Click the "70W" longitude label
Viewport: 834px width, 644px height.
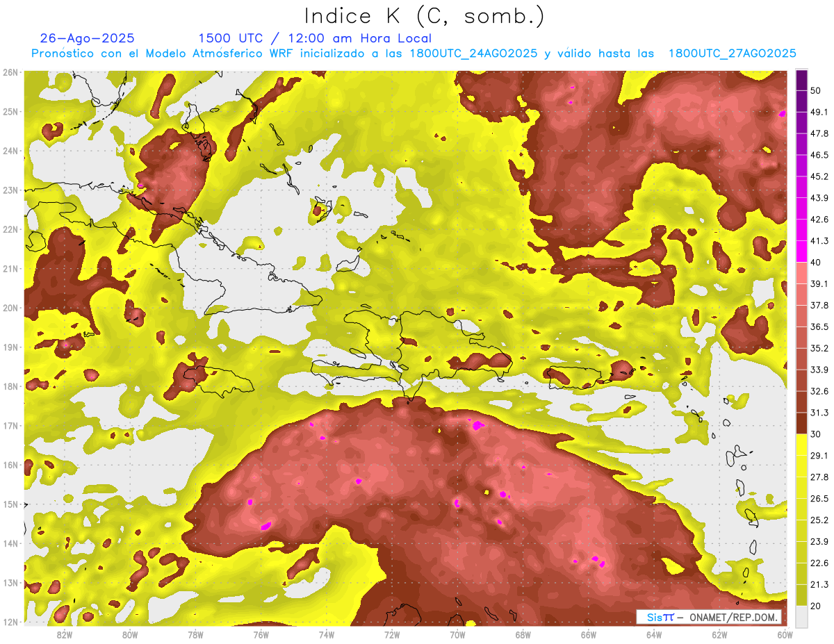pyautogui.click(x=457, y=635)
